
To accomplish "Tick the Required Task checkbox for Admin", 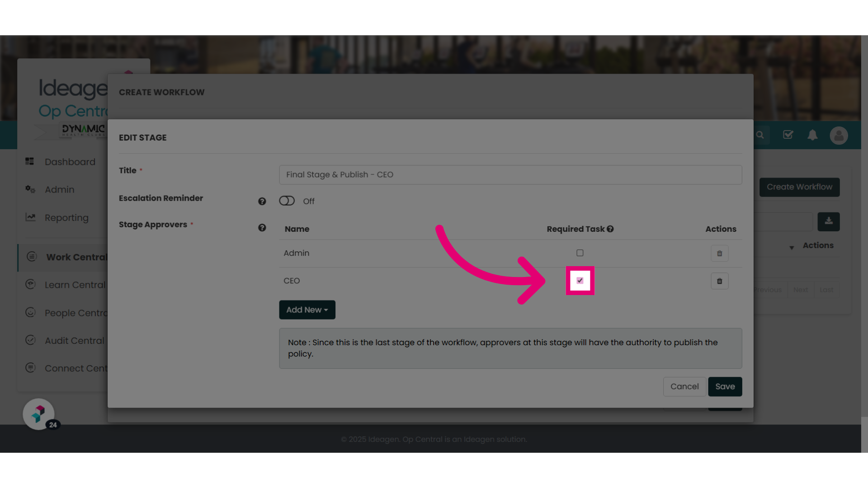I will [x=580, y=253].
